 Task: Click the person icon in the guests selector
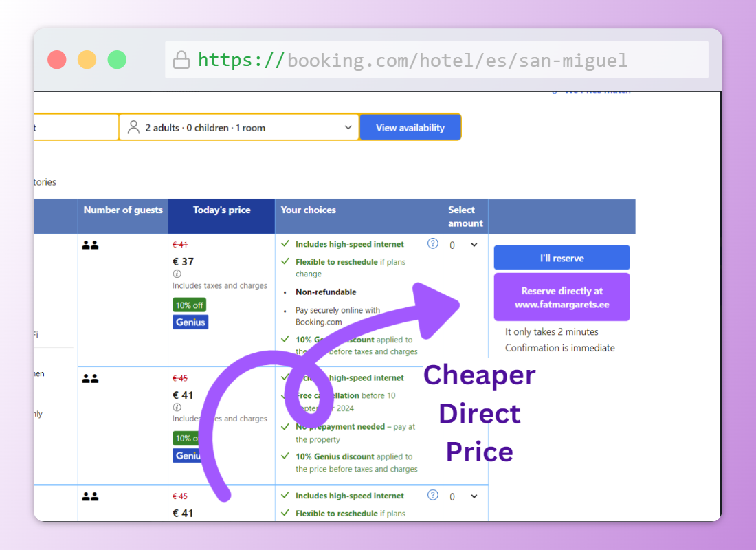133,127
